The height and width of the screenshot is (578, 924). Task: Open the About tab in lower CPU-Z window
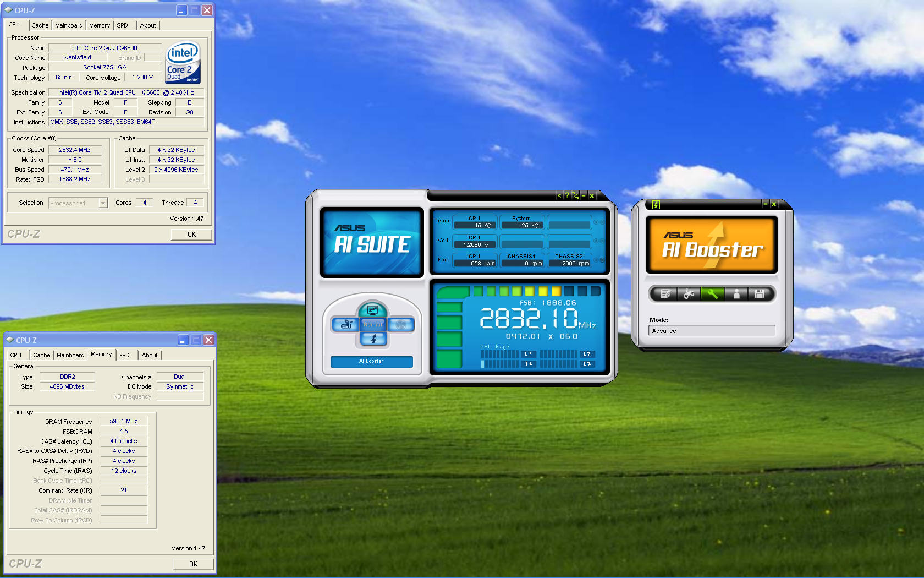coord(150,355)
